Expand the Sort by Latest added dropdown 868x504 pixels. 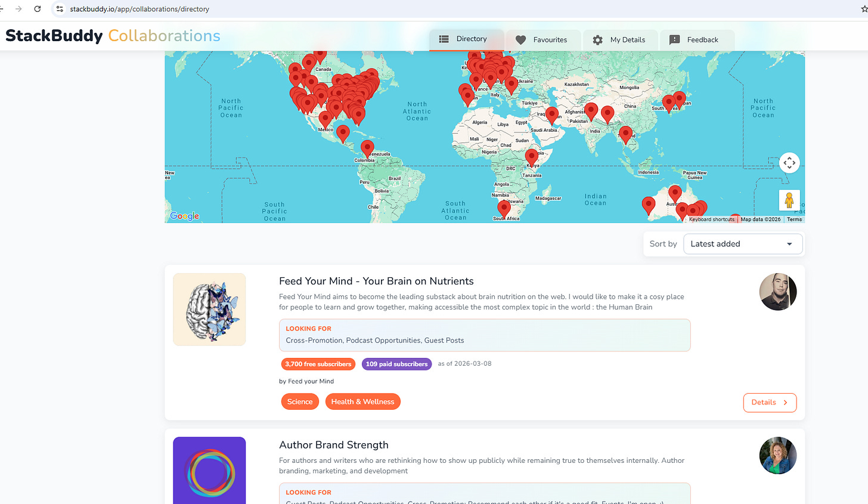pyautogui.click(x=743, y=244)
